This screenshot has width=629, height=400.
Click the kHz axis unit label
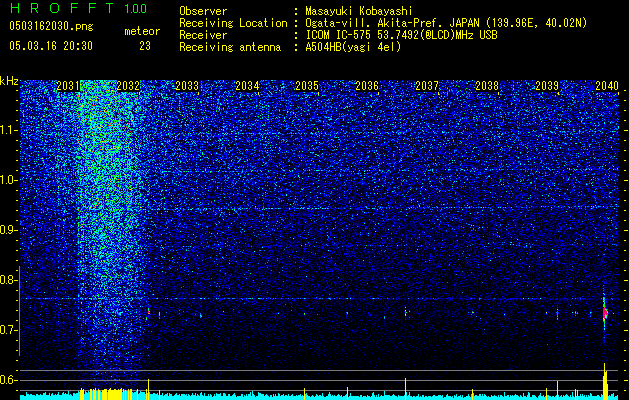(9, 81)
